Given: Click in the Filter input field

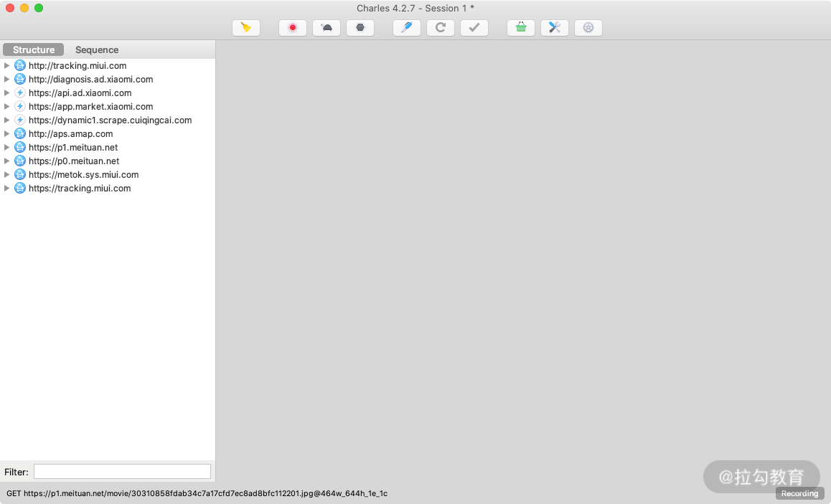Looking at the screenshot, I should [122, 472].
